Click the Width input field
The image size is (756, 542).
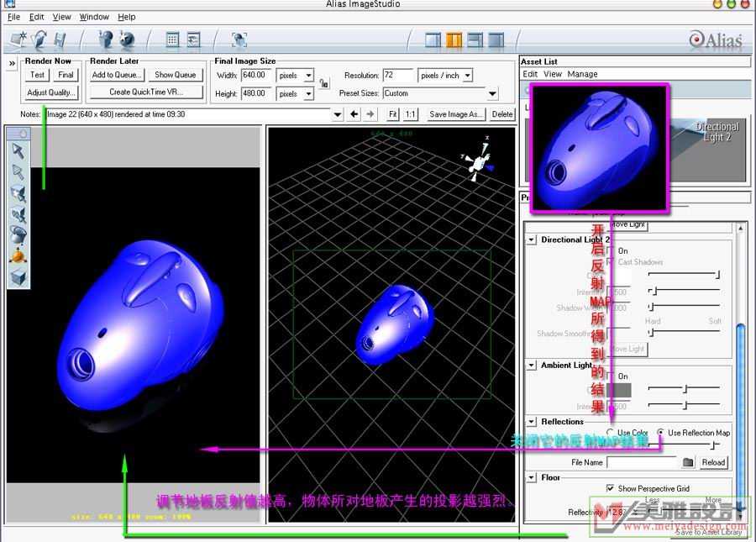[255, 76]
